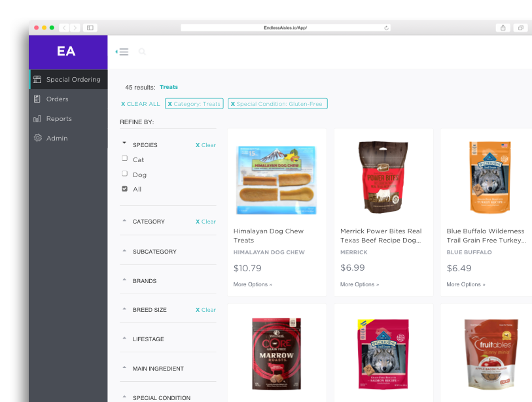Open More Options for Blue Buffalo Wilderness
The image size is (532, 402).
click(466, 284)
